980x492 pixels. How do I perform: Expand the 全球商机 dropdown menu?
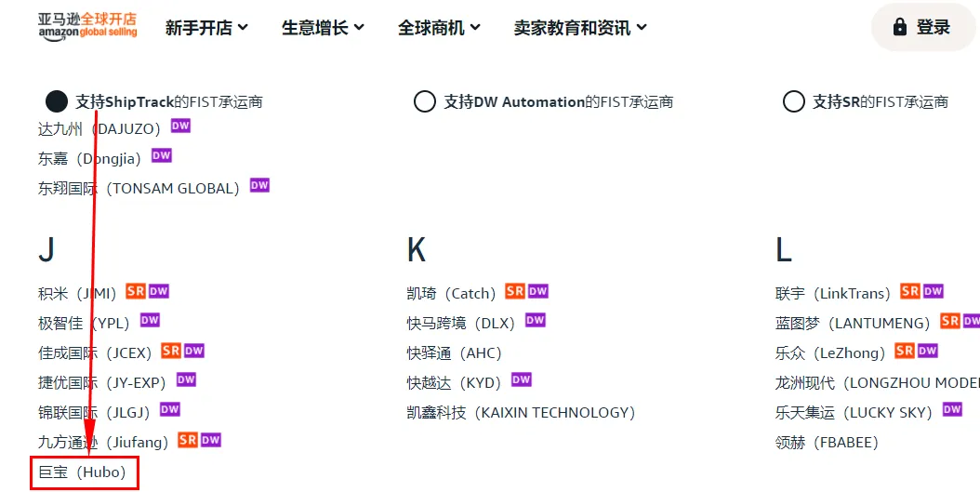[x=439, y=28]
